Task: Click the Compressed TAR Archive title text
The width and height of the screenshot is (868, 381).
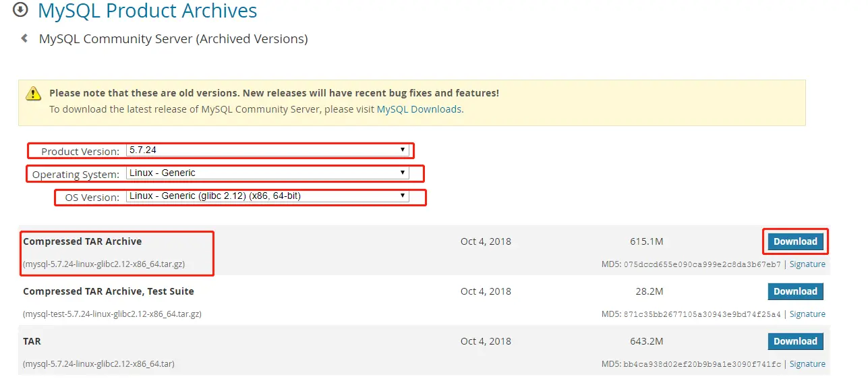Action: [82, 241]
